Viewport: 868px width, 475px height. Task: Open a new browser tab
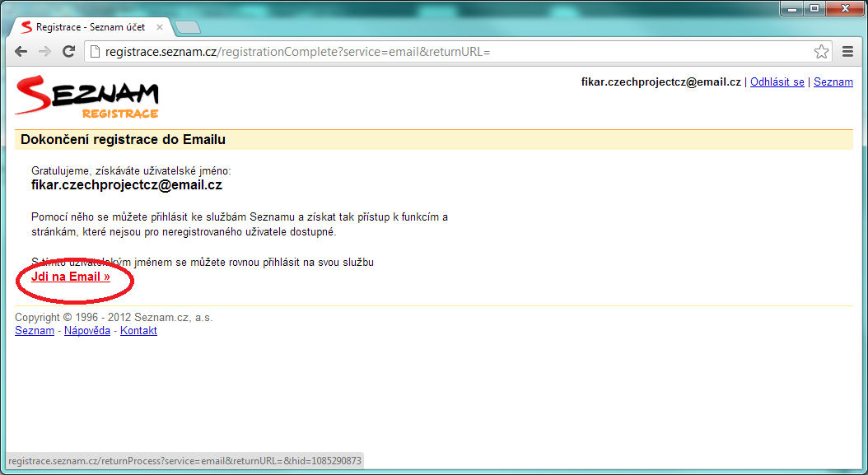(187, 27)
